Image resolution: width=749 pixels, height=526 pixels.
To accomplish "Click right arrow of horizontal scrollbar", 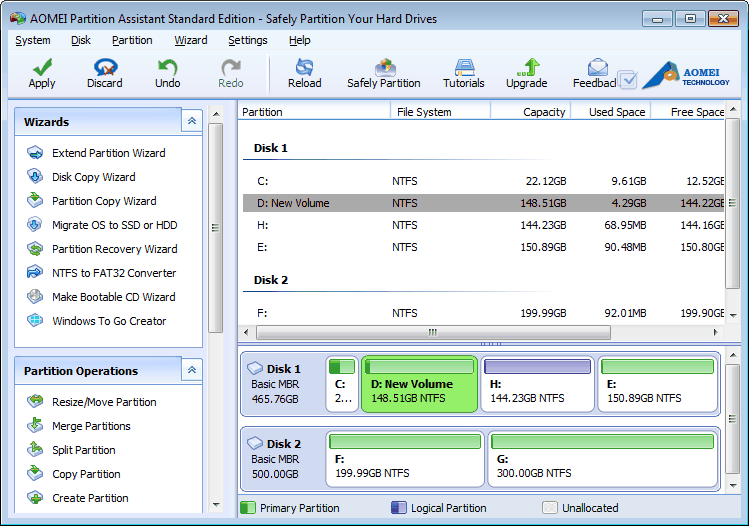I will tap(715, 332).
